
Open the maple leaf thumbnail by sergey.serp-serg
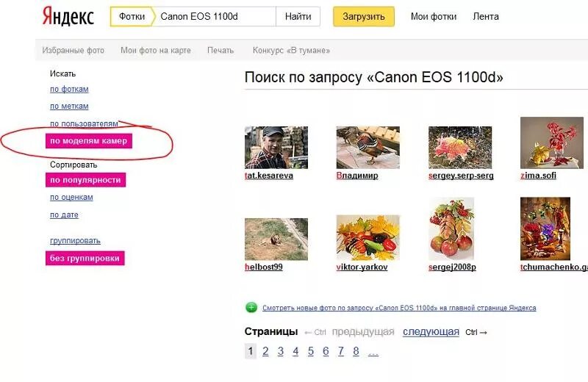point(460,148)
